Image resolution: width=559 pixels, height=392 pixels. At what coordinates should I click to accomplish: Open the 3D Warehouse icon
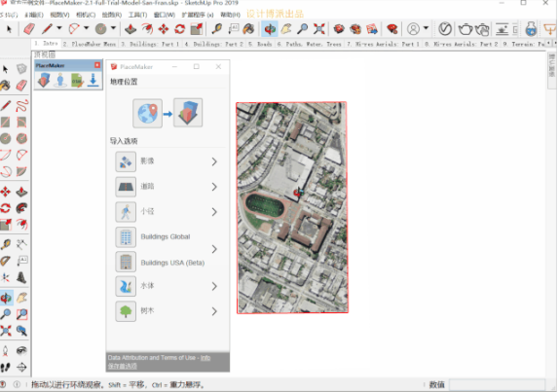[339, 29]
